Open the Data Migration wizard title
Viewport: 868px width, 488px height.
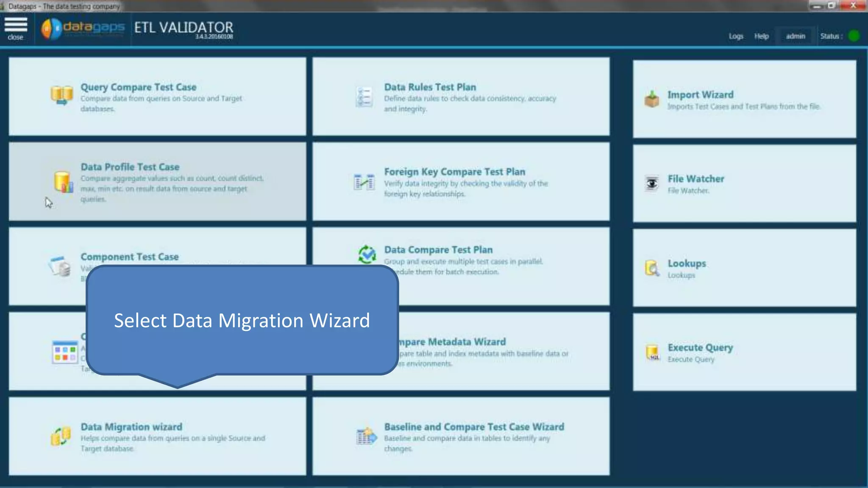pyautogui.click(x=131, y=427)
